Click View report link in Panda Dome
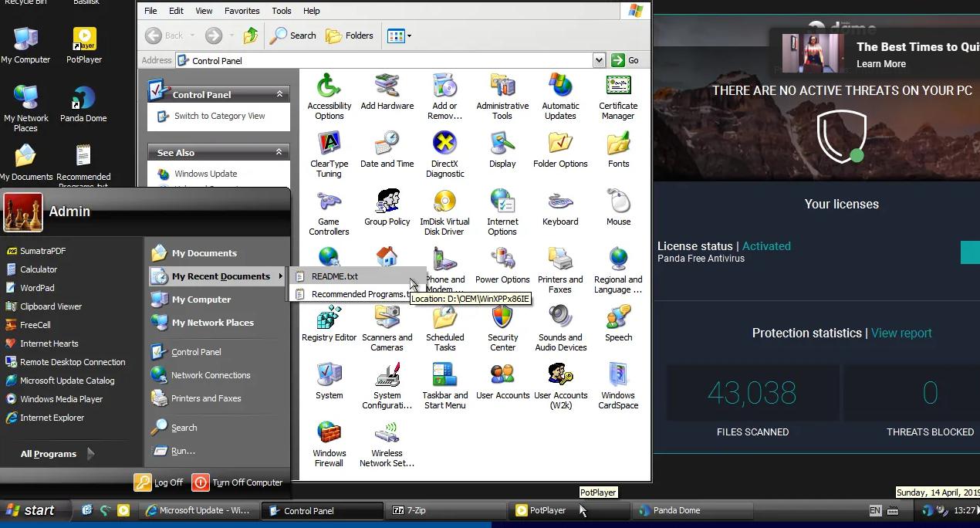This screenshot has width=980, height=528. click(x=901, y=333)
